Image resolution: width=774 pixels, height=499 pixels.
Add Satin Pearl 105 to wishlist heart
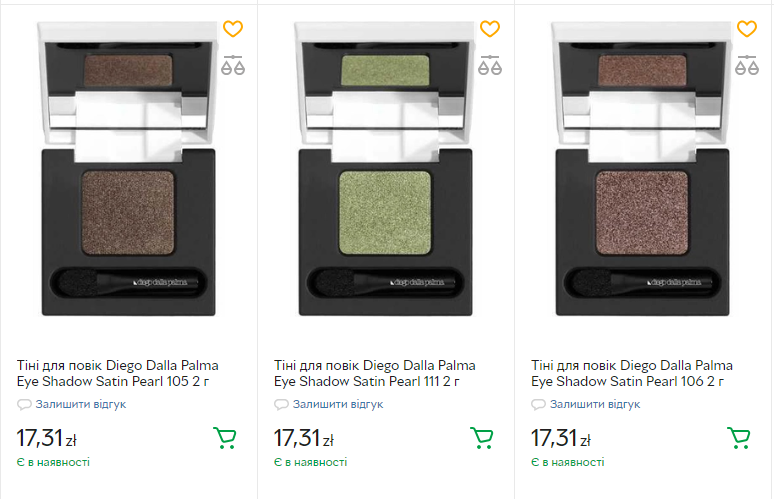233,29
